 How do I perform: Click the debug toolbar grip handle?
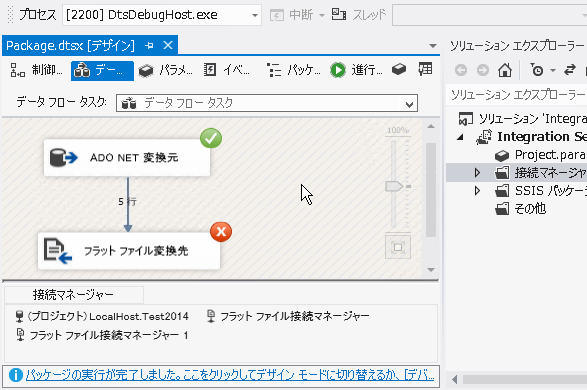point(10,15)
